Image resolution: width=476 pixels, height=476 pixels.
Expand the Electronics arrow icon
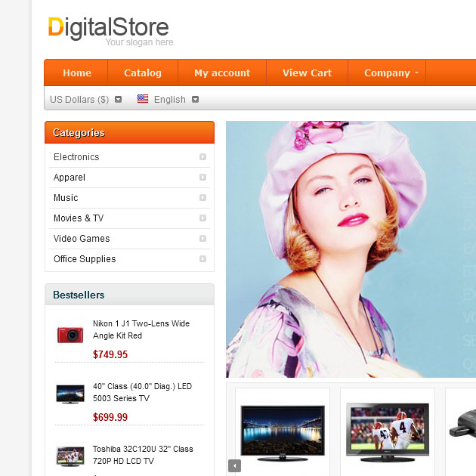pos(202,157)
